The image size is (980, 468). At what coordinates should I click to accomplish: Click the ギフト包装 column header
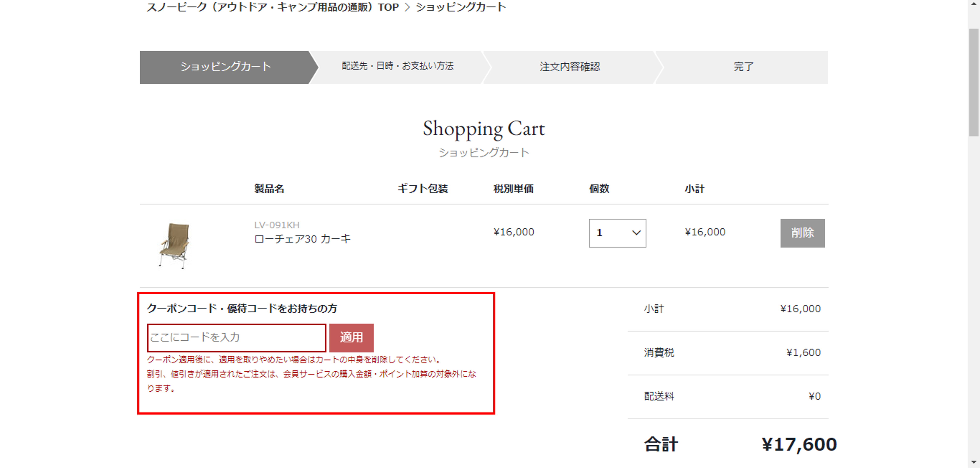423,189
